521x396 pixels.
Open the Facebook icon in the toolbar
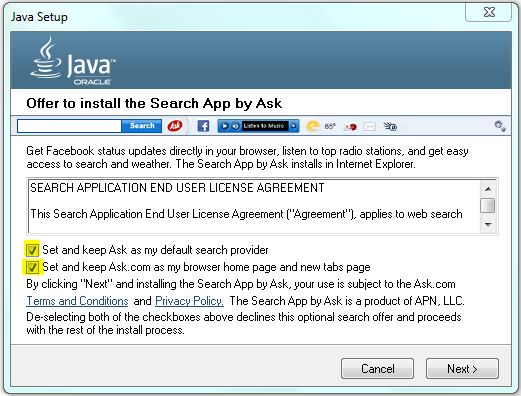pos(203,126)
